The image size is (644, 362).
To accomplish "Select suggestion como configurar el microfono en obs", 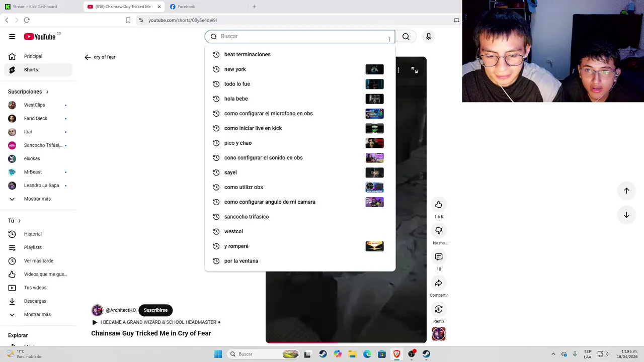I will point(300,114).
